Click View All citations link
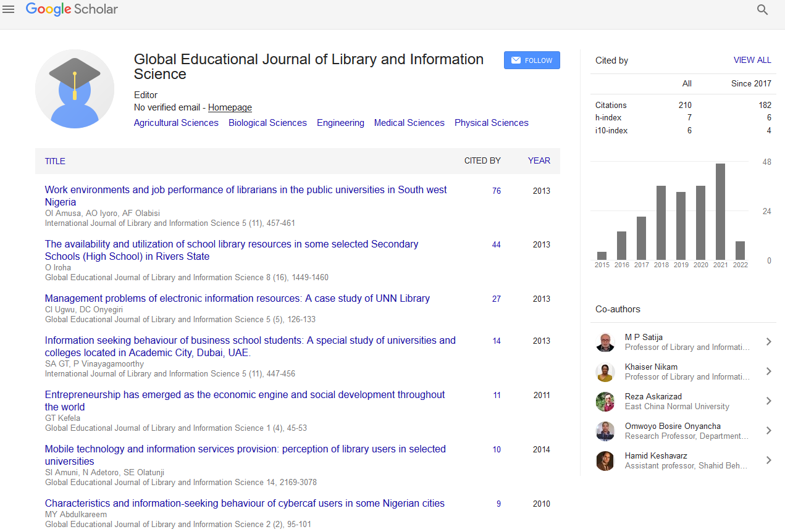This screenshot has height=532, width=785. [752, 60]
